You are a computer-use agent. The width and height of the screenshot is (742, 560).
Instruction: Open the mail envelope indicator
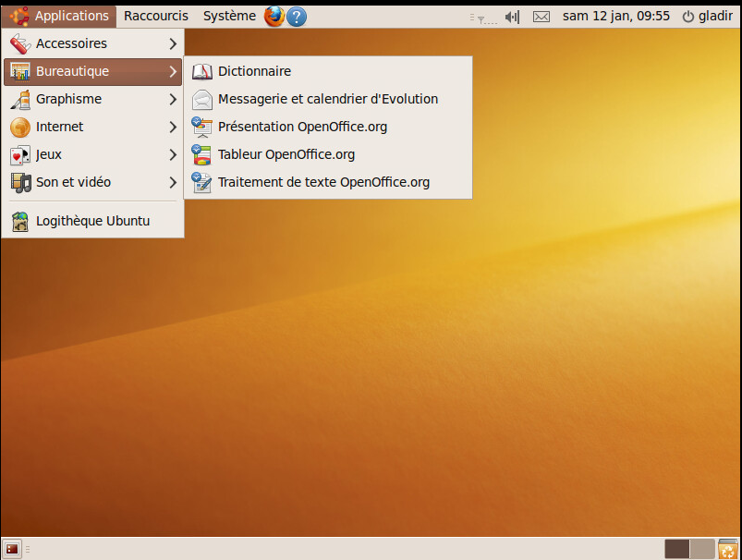click(x=541, y=17)
